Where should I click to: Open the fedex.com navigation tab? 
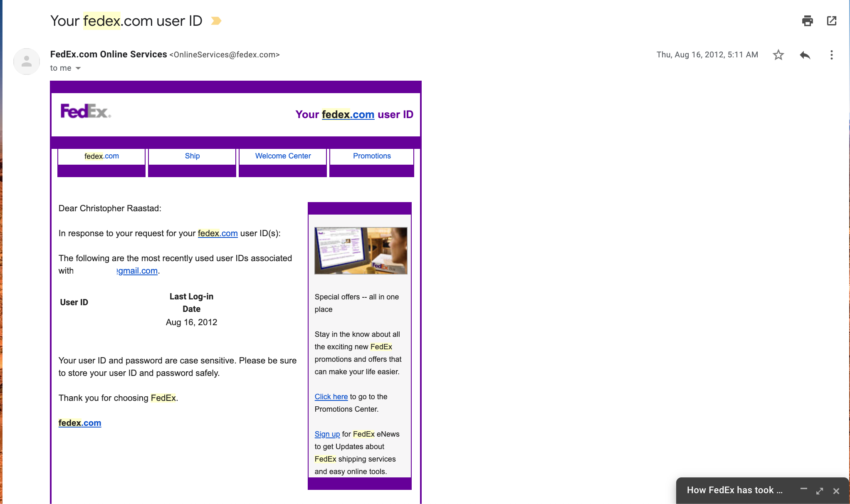[101, 156]
